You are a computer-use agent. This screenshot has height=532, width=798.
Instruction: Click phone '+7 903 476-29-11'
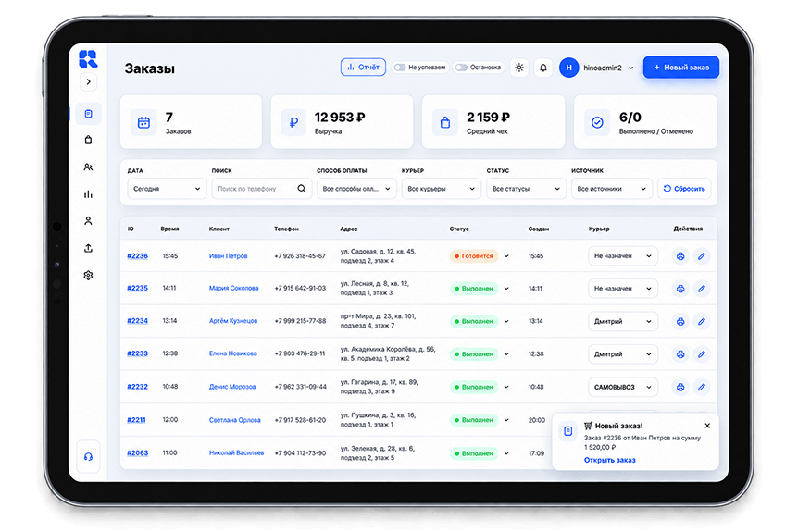tap(300, 353)
